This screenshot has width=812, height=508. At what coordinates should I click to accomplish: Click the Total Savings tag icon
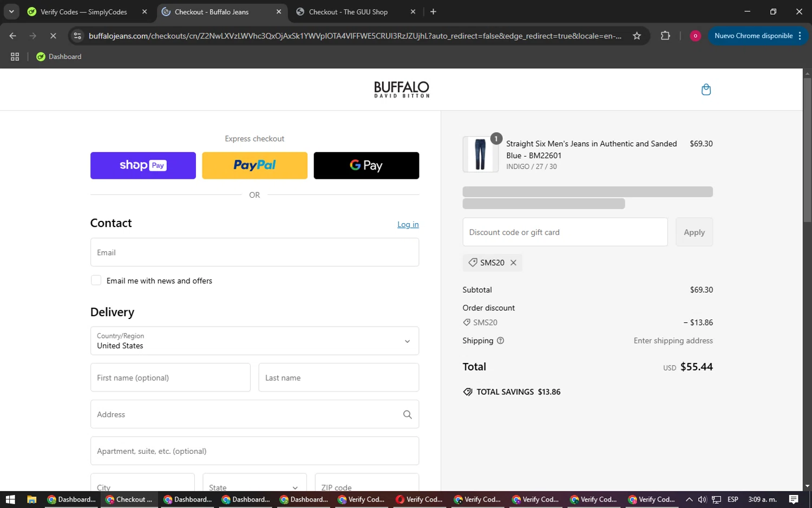(468, 392)
